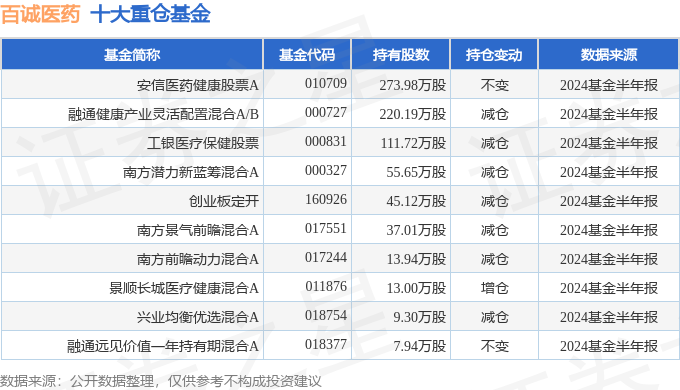Click fund code 010709
The image size is (680, 390).
coord(326,83)
